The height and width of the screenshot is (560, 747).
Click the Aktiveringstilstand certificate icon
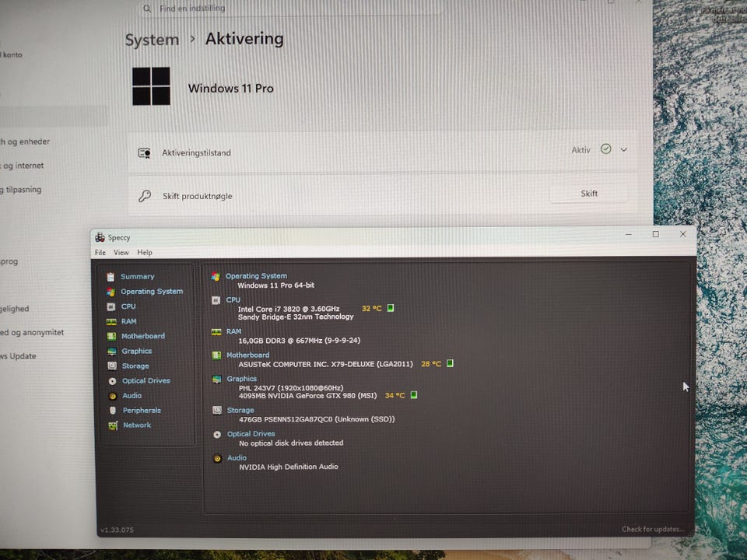pyautogui.click(x=145, y=153)
